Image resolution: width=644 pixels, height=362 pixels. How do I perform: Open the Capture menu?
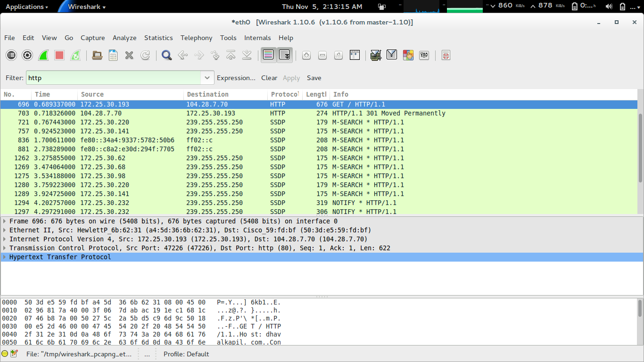point(93,38)
